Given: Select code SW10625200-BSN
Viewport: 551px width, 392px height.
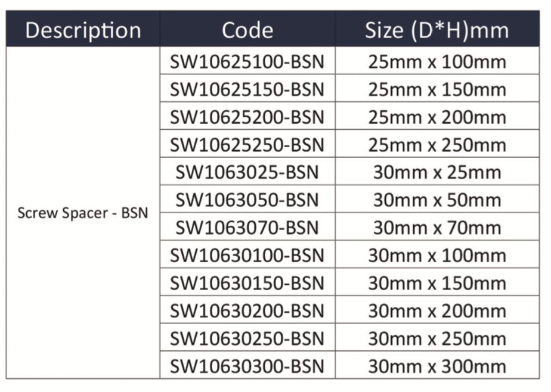Looking at the screenshot, I should pyautogui.click(x=247, y=117).
